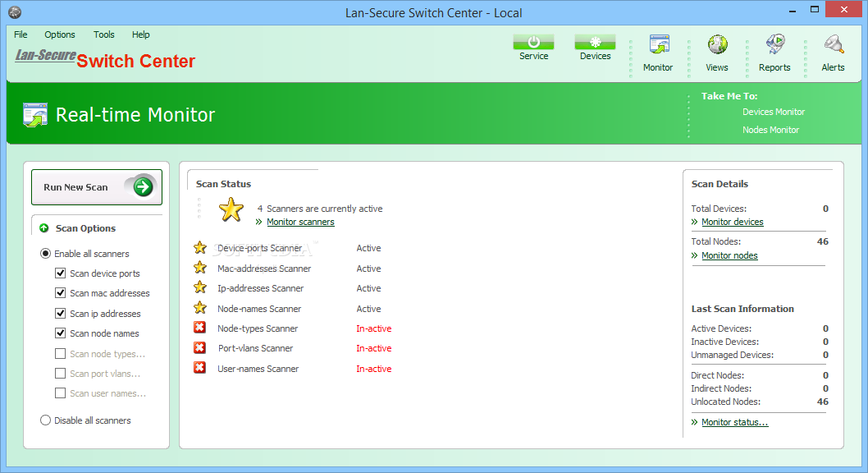Click In-active status of Node-types Scanner

click(373, 328)
